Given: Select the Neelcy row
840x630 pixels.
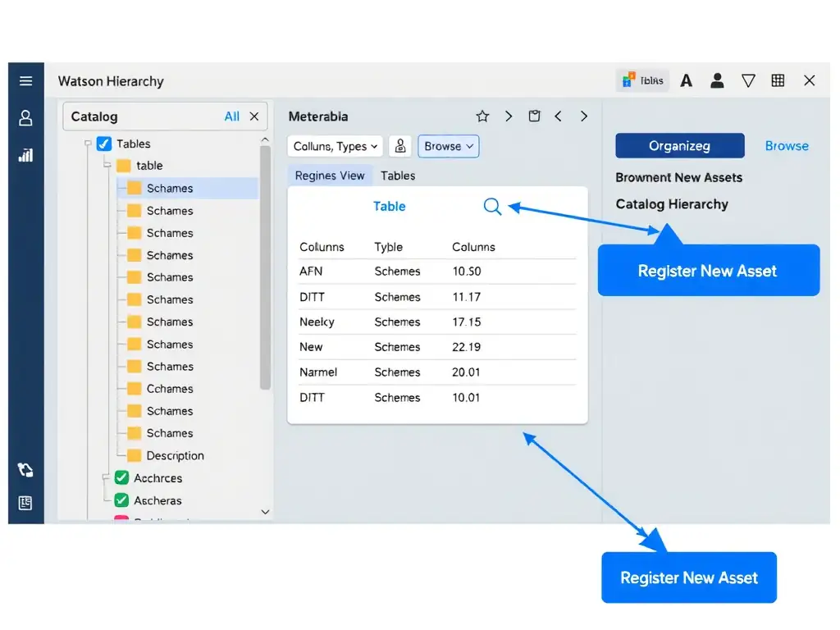Looking at the screenshot, I should [437, 322].
